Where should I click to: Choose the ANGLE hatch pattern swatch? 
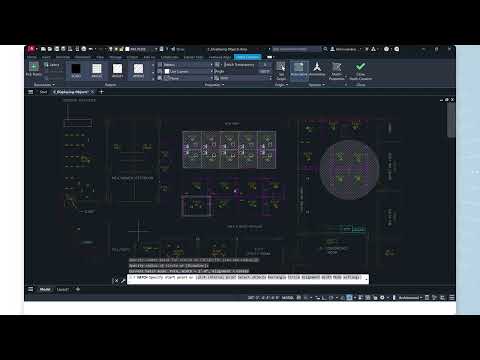(97, 71)
